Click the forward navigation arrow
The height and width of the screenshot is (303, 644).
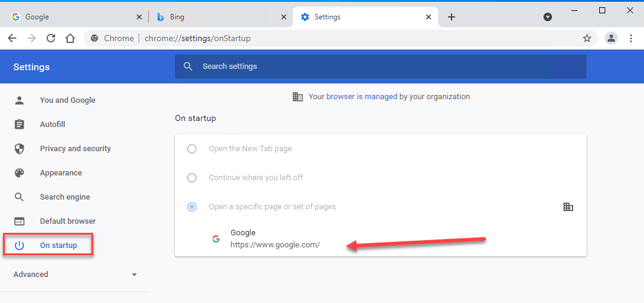click(31, 39)
